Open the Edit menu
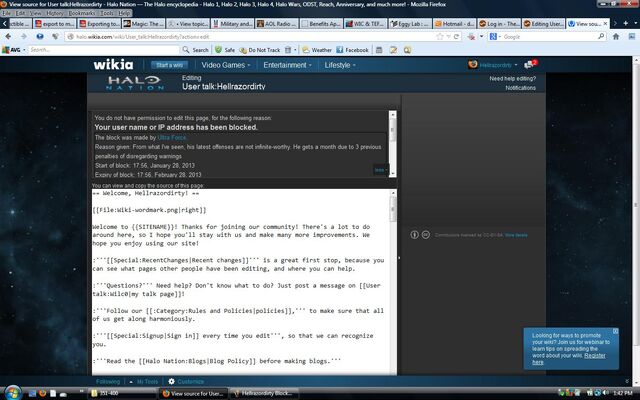Image resolution: width=640 pixels, height=400 pixels. (x=20, y=13)
